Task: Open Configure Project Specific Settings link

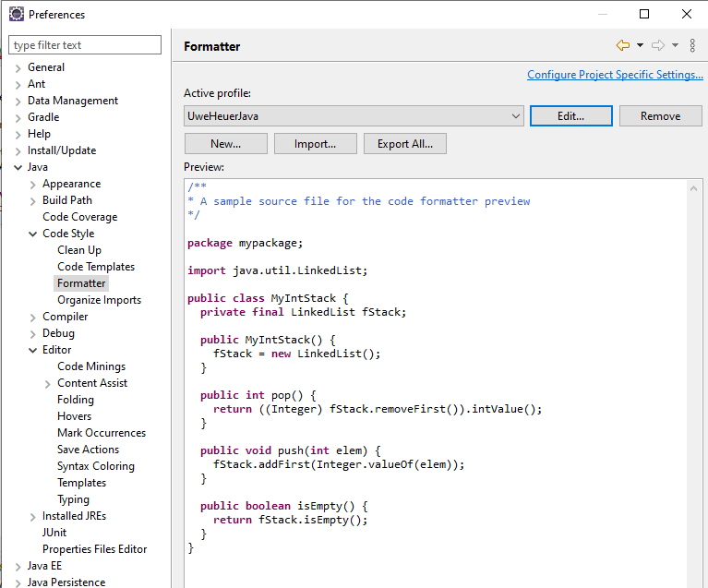Action: (615, 75)
